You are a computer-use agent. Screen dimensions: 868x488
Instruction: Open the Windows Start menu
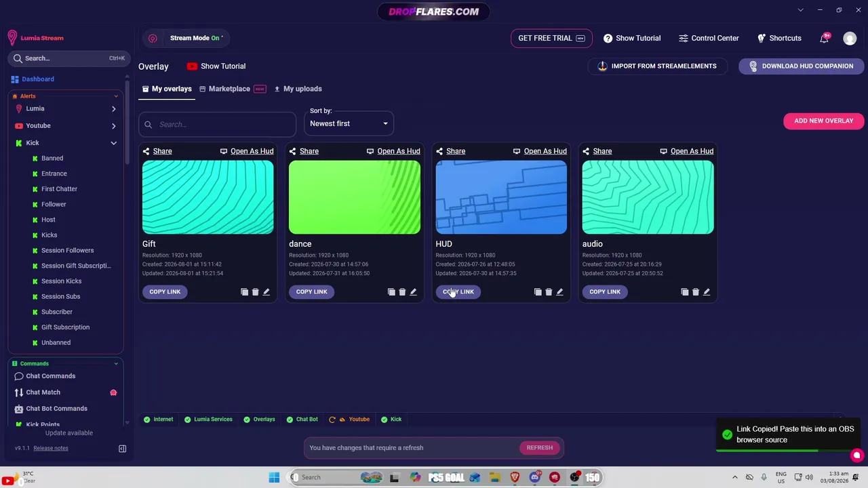pos(274,477)
